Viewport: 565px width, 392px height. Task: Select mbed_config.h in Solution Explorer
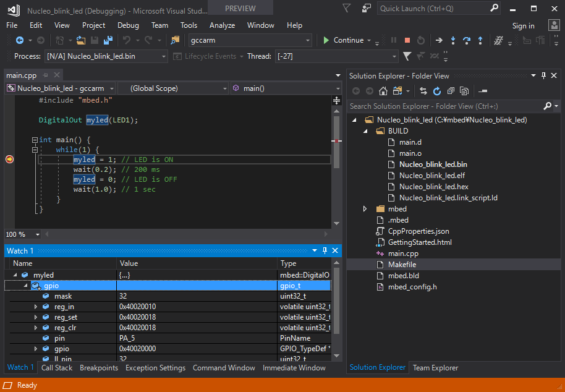point(412,287)
